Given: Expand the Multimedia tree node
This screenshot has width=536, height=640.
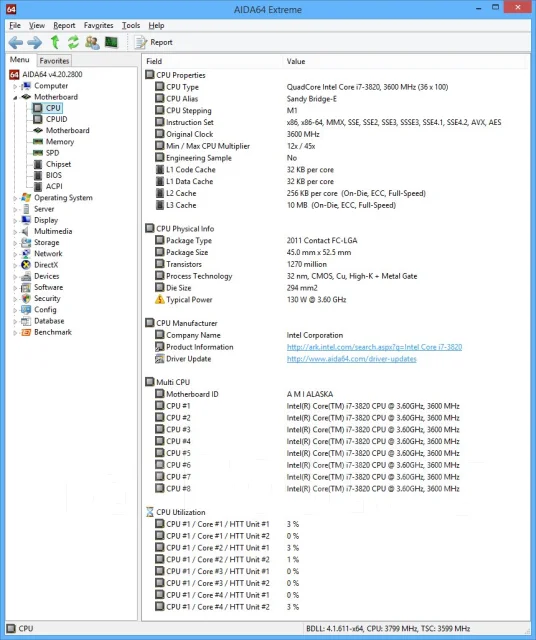Looking at the screenshot, I should point(15,231).
